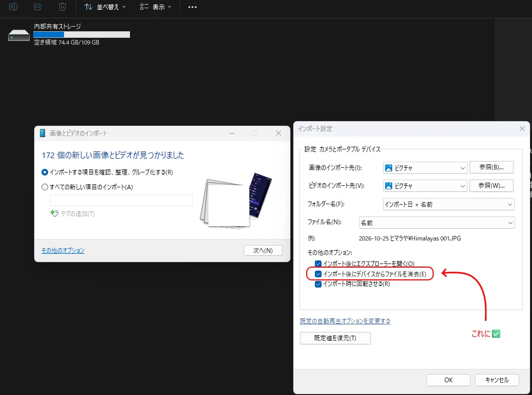Click キャンセル in インポート設定 dialog

(497, 380)
